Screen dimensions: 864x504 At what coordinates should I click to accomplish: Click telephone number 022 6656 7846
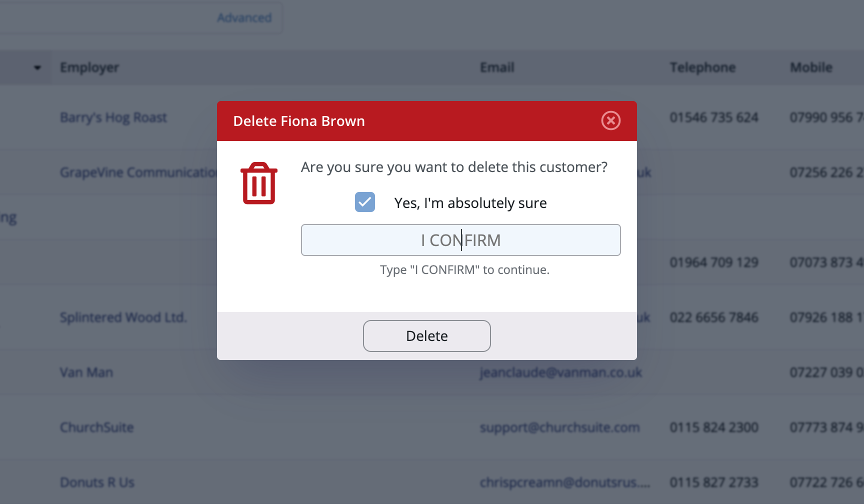click(714, 317)
